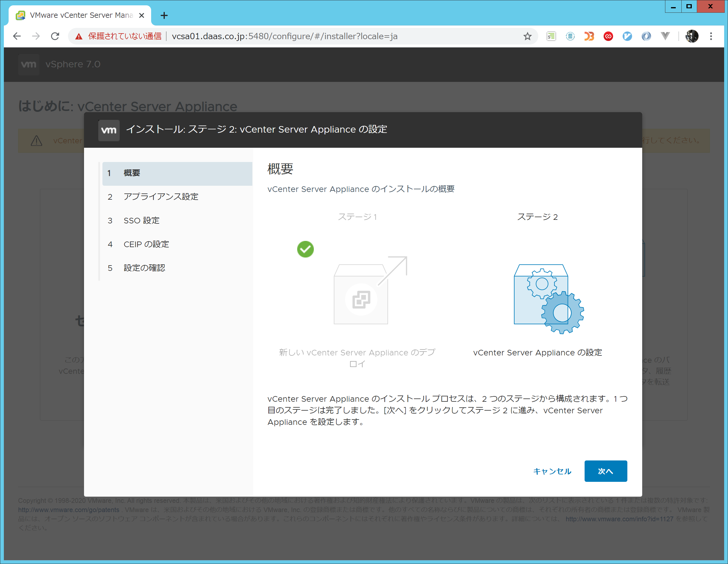The image size is (728, 564).
Task: Maximize the browser window
Action: pyautogui.click(x=689, y=6)
